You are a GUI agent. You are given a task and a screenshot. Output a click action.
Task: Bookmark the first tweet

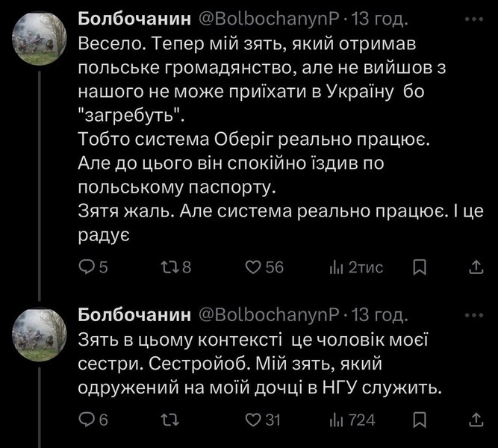point(420,268)
